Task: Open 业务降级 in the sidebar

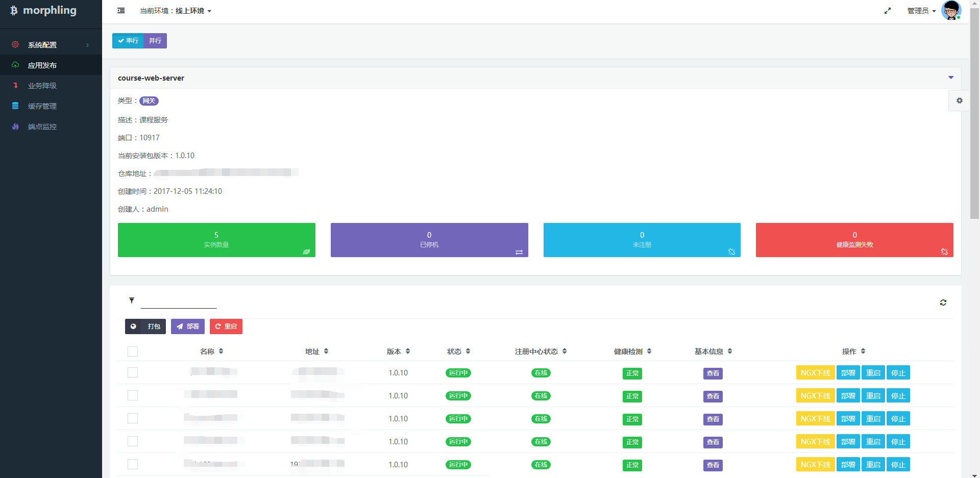Action: pyautogui.click(x=51, y=86)
